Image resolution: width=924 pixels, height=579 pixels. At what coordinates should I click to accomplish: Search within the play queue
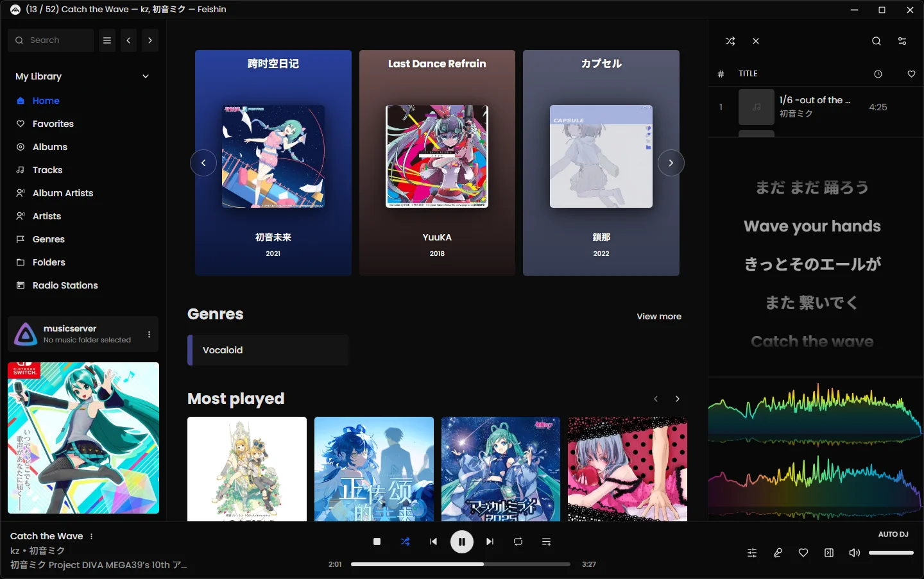876,41
